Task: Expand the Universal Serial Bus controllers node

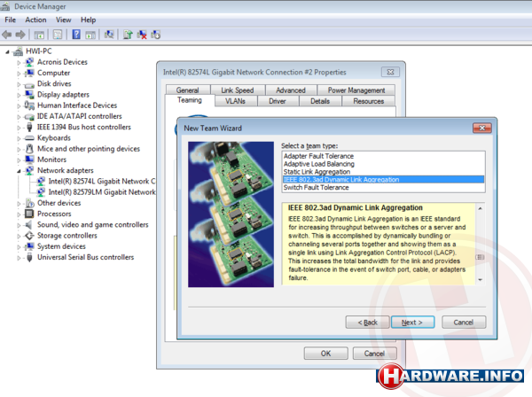Action: [19, 258]
